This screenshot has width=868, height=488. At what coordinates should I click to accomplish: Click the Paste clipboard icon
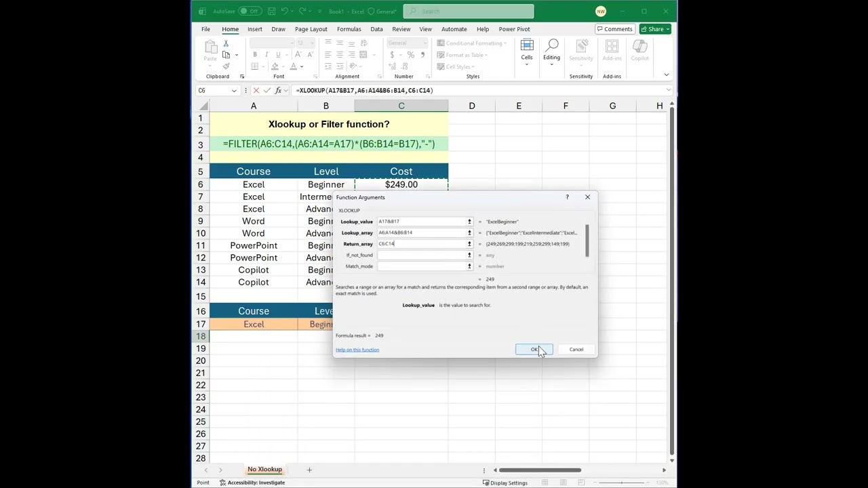210,47
